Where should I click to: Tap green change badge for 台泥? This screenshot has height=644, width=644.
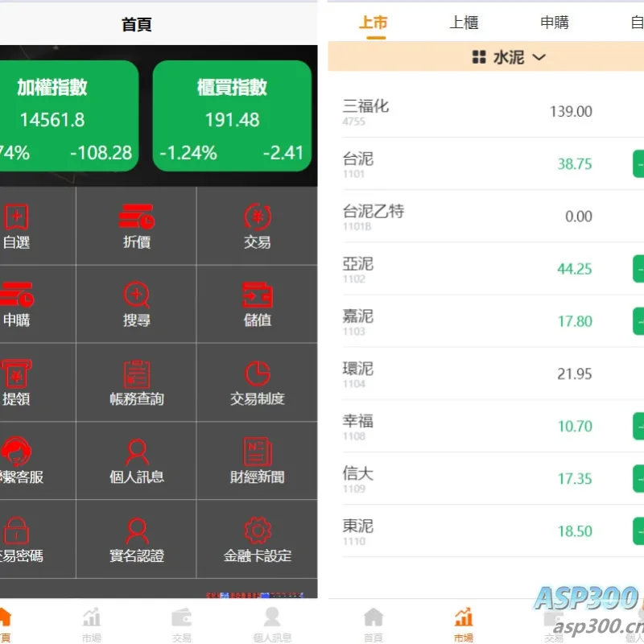point(638,164)
